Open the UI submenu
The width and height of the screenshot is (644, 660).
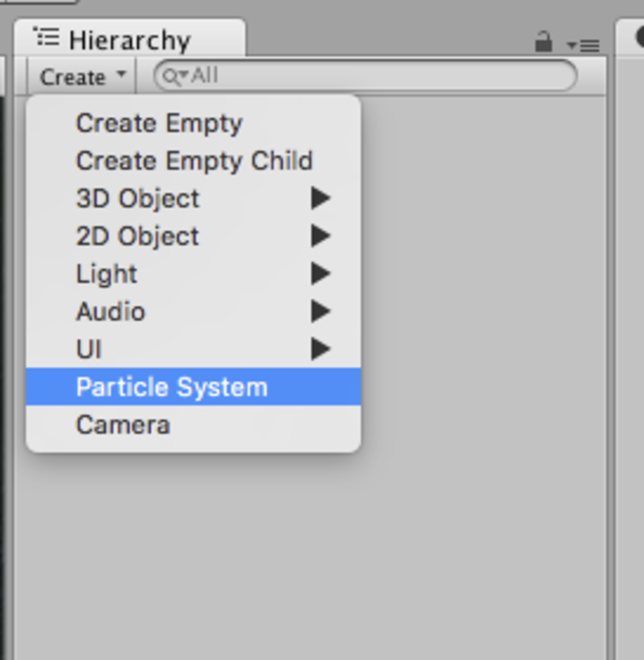(x=193, y=349)
